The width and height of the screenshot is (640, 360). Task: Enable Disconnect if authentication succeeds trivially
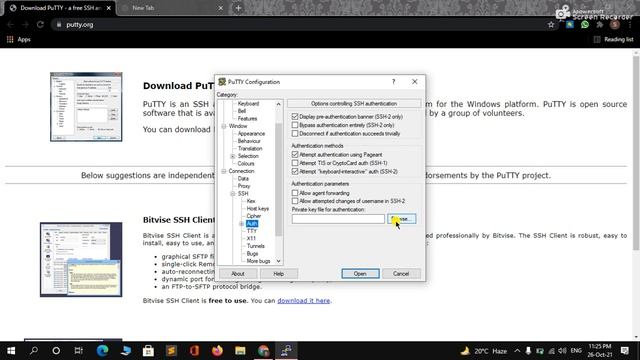click(295, 133)
